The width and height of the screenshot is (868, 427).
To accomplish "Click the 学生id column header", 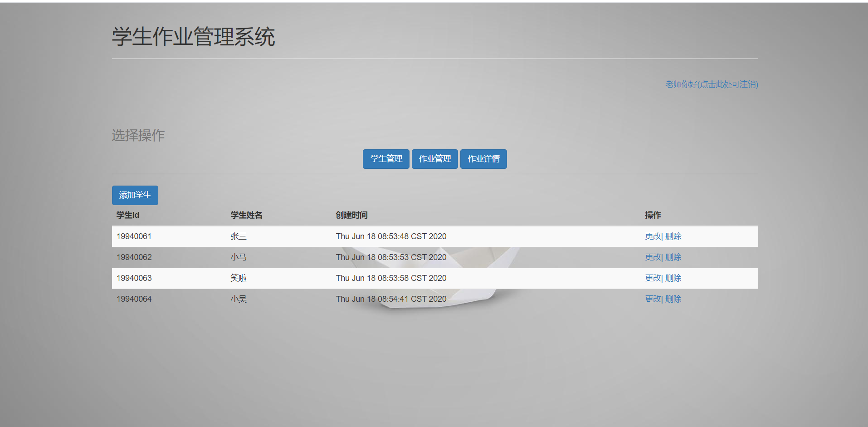I will click(128, 215).
